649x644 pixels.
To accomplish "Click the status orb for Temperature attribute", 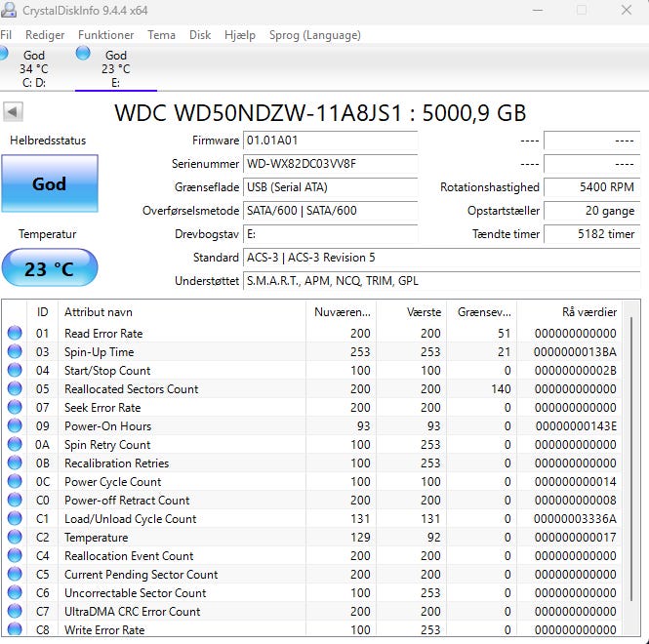I will coord(15,538).
